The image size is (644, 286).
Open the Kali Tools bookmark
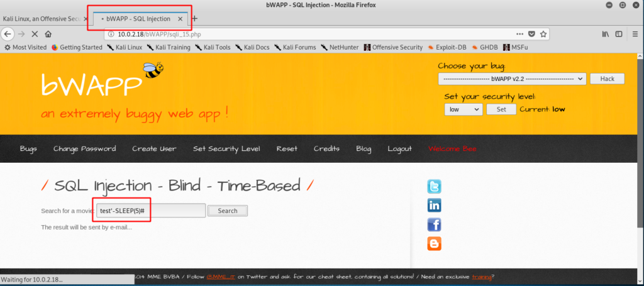pos(213,47)
